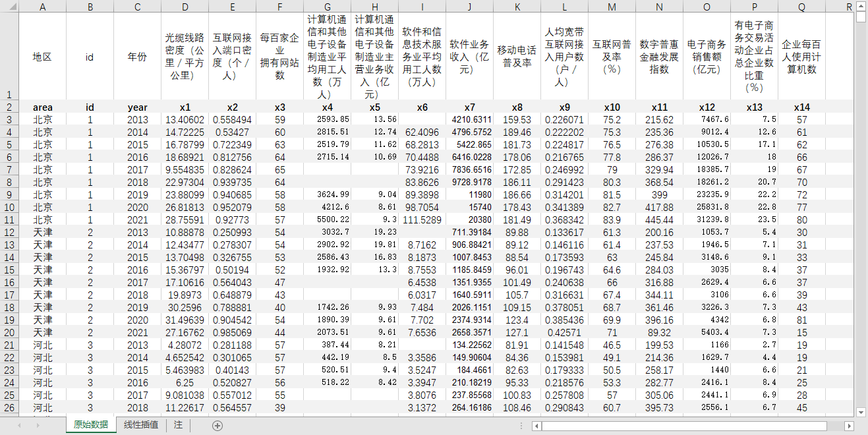Click the cell containing 7467.6

click(707, 119)
